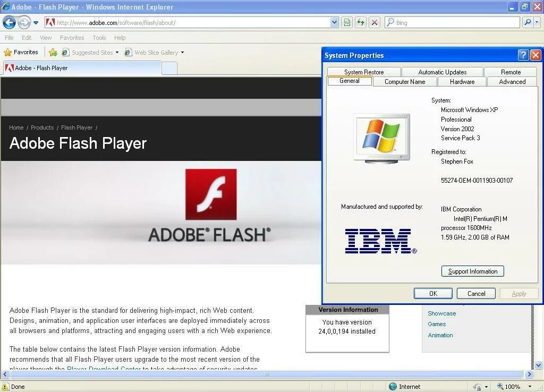Open recent pages dropdown next to Forward
The height and width of the screenshot is (392, 544).
(x=36, y=23)
